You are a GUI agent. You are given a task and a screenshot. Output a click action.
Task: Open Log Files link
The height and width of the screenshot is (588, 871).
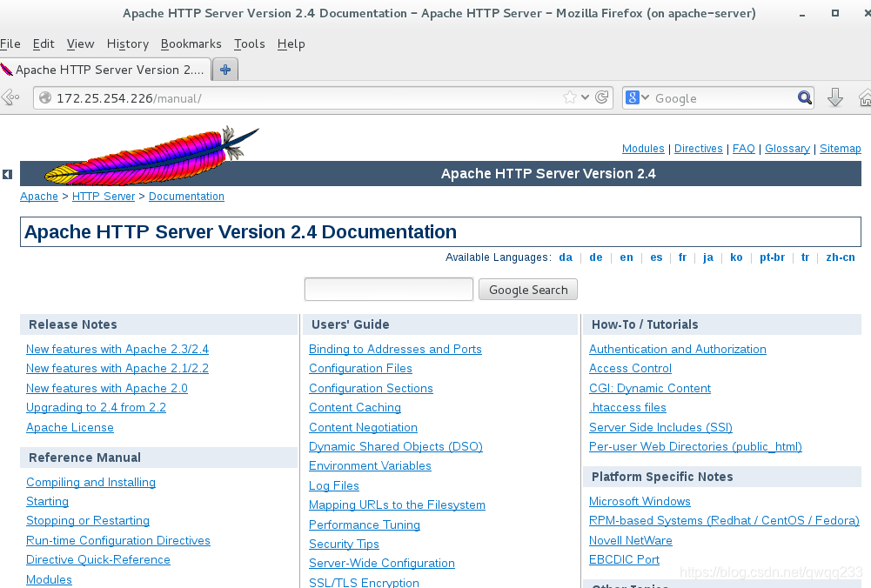(x=334, y=485)
